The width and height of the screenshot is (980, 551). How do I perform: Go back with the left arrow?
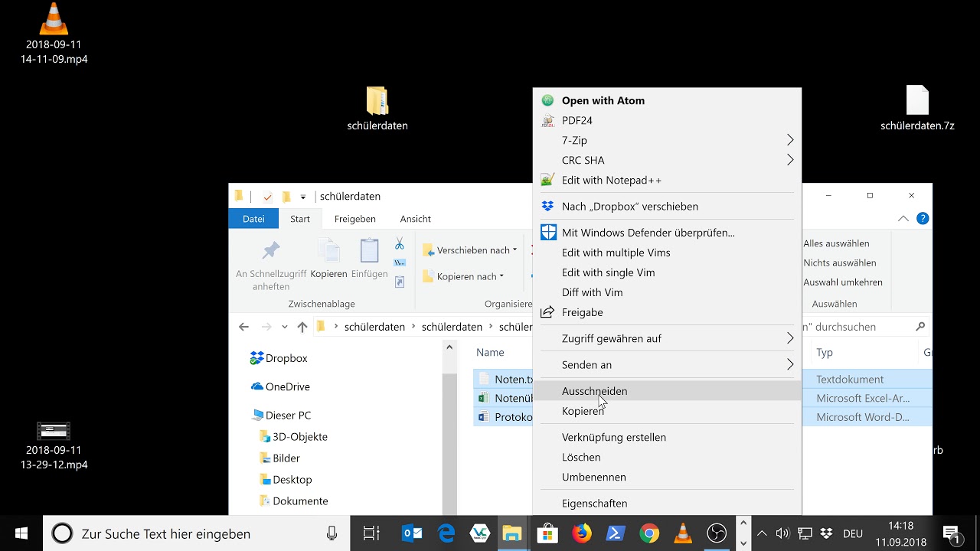tap(243, 327)
